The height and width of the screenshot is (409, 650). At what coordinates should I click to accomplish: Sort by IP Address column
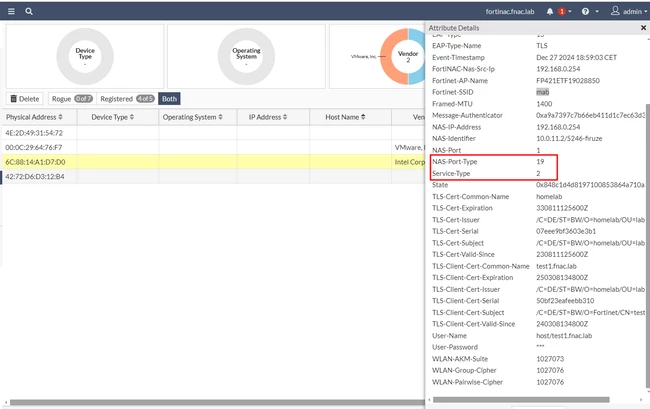268,117
